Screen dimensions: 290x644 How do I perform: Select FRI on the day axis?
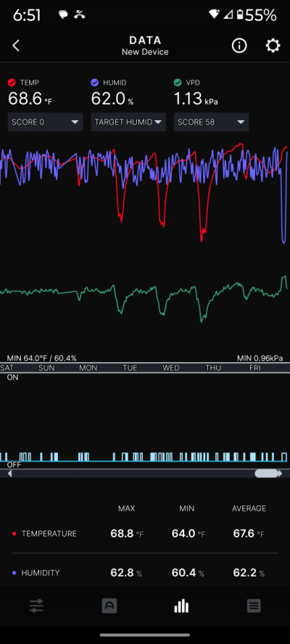click(x=255, y=368)
